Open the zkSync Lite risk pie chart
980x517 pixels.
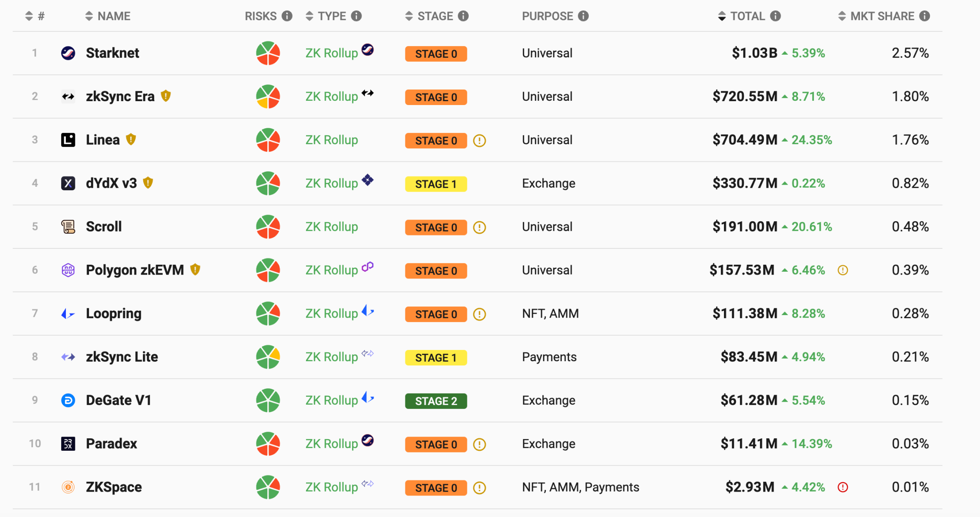tap(268, 357)
